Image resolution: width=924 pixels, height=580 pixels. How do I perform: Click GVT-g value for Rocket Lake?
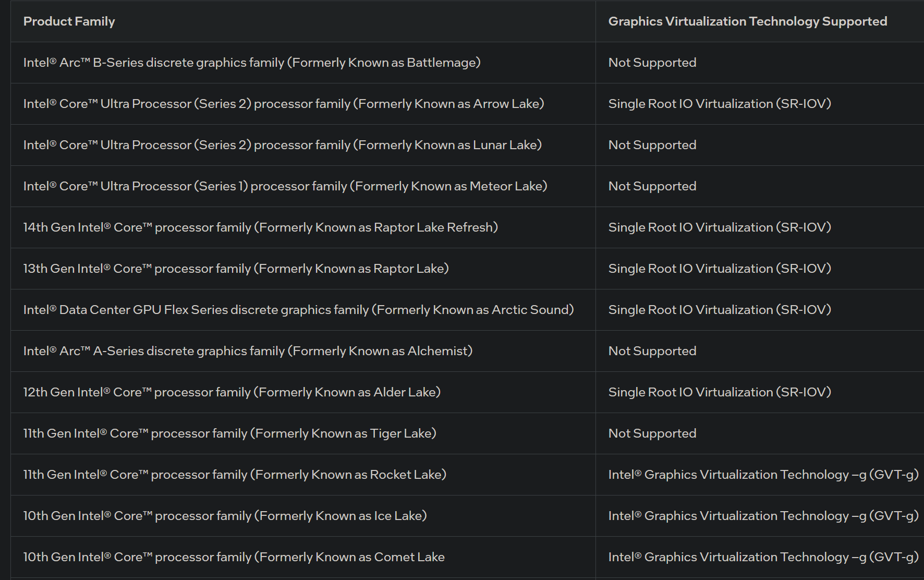pos(763,475)
